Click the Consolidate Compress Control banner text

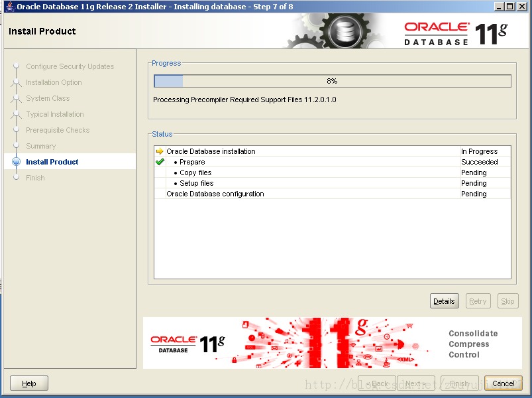(473, 344)
